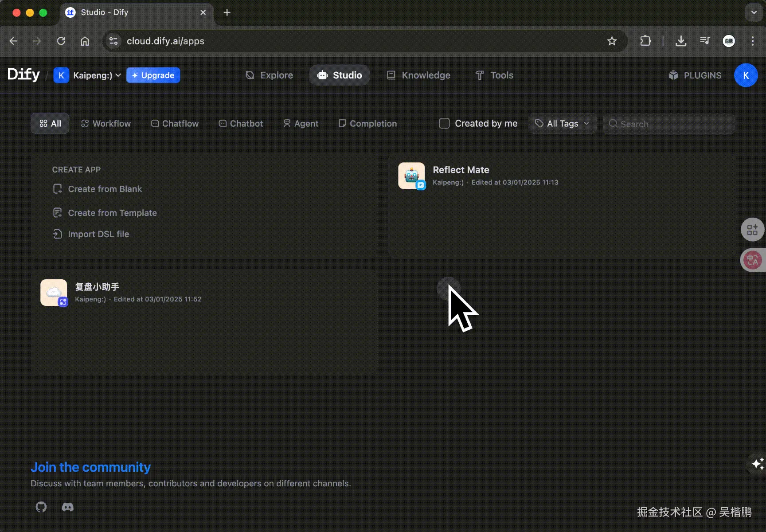This screenshot has height=532, width=766.
Task: Open a new browser tab
Action: point(227,12)
